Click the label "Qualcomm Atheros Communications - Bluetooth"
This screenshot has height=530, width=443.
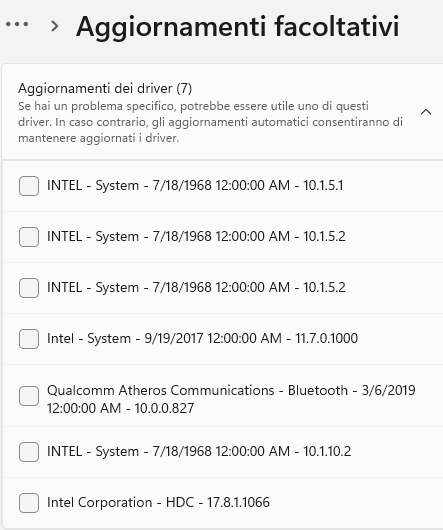197,390
